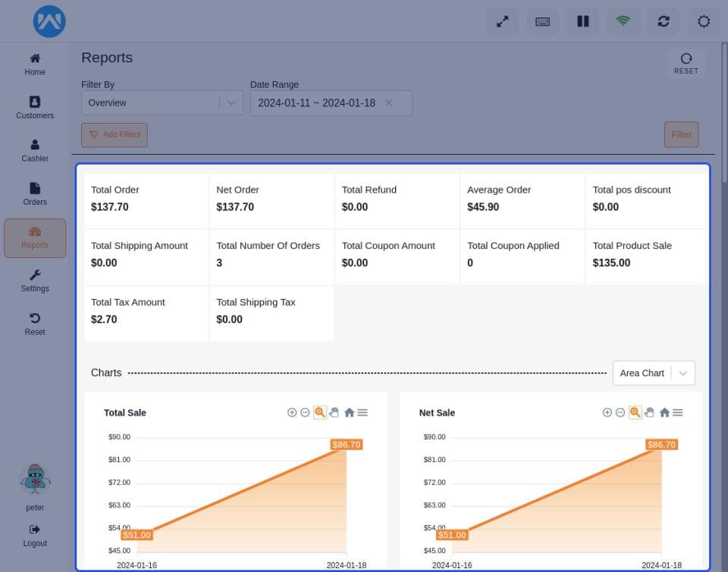The width and height of the screenshot is (728, 572).
Task: Open the Filter By Overview dropdown
Action: tap(162, 102)
